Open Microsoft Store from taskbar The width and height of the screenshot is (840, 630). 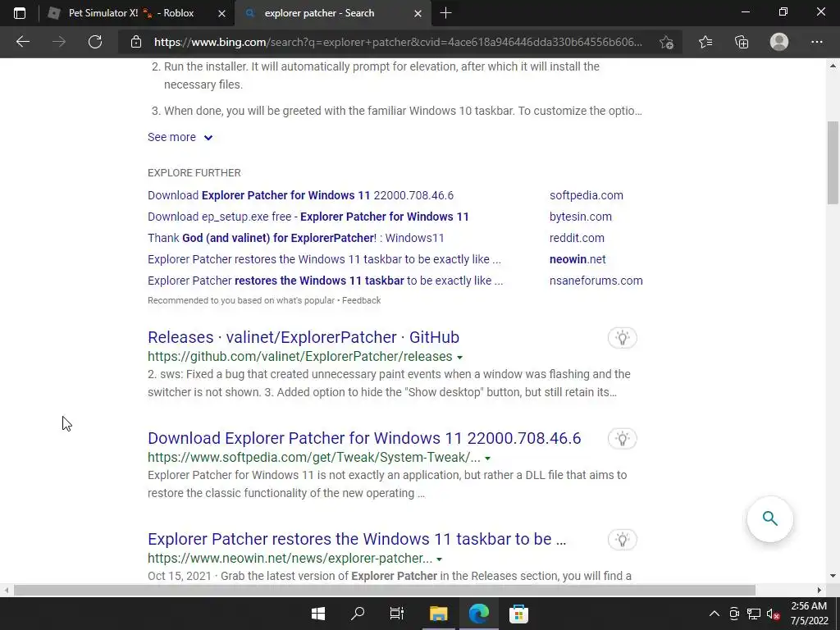pyautogui.click(x=518, y=614)
